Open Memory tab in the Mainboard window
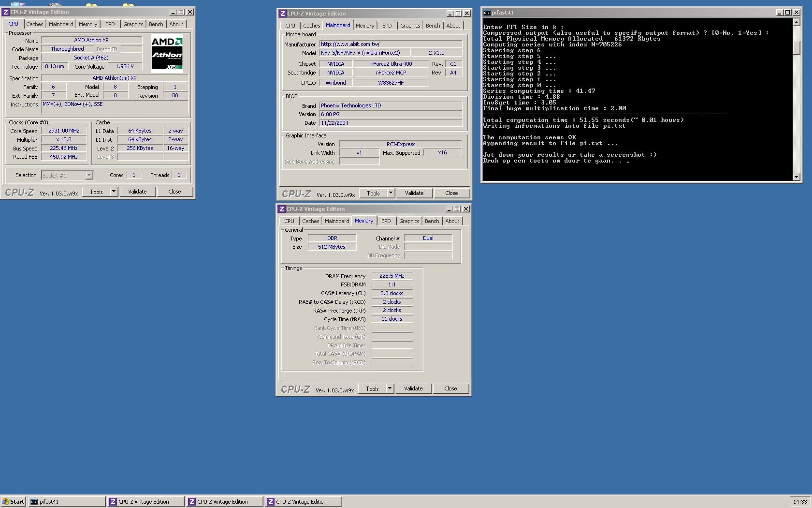 point(365,26)
